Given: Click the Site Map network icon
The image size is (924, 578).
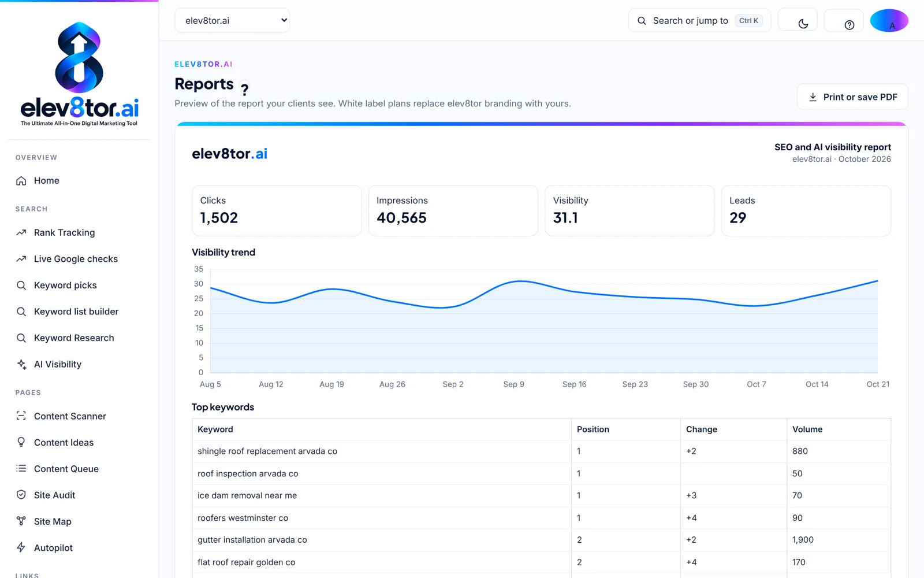Looking at the screenshot, I should tap(21, 521).
